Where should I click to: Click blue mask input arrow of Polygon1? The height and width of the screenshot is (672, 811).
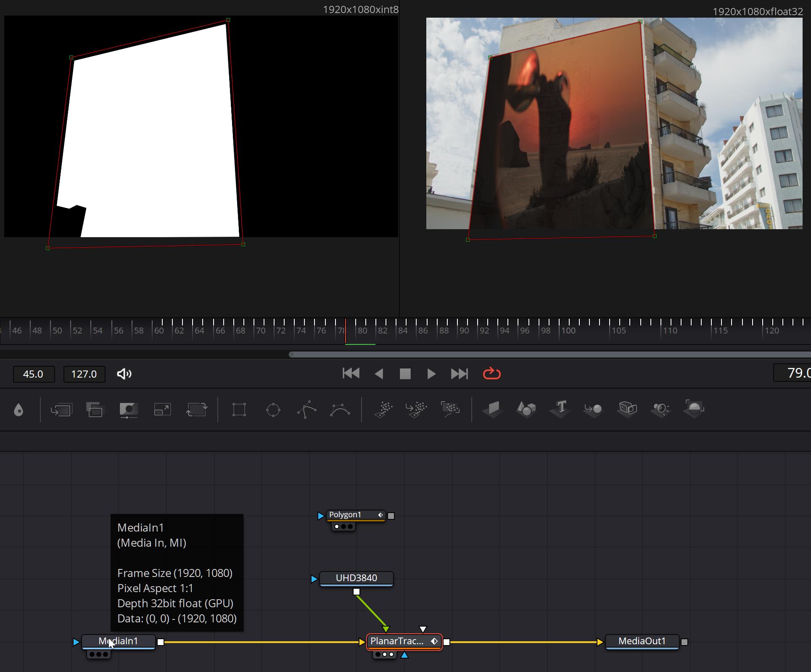pyautogui.click(x=321, y=516)
